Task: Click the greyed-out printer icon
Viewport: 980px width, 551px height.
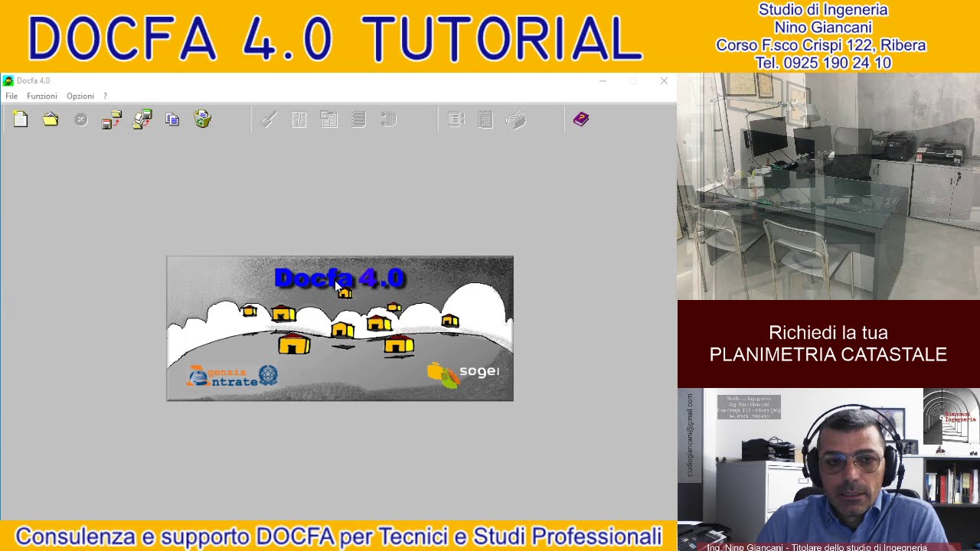Action: 516,119
